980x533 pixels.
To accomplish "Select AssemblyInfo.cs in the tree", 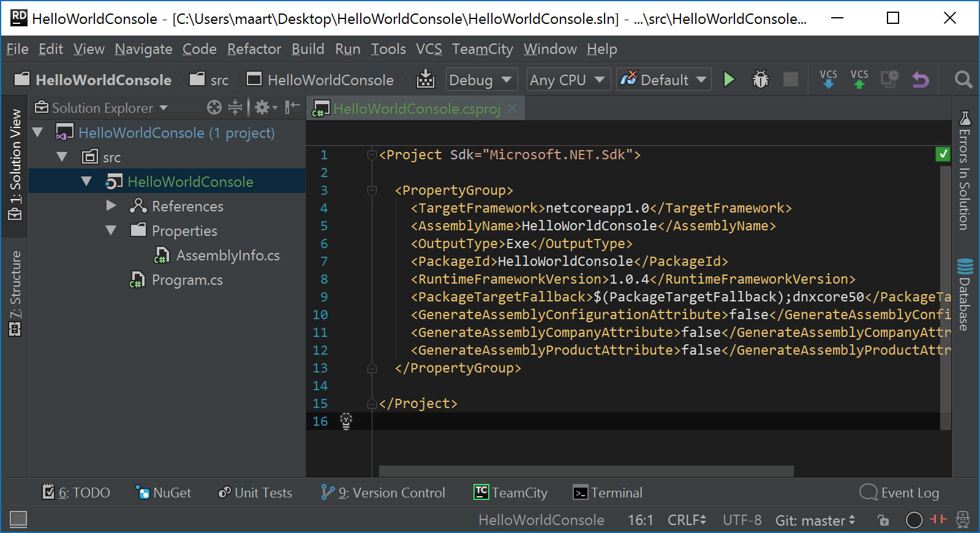I will click(217, 255).
